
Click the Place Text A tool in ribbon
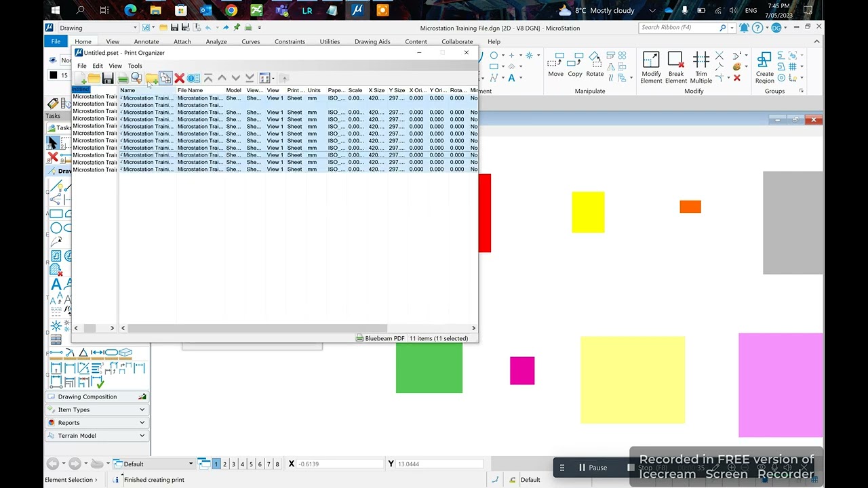pyautogui.click(x=511, y=78)
